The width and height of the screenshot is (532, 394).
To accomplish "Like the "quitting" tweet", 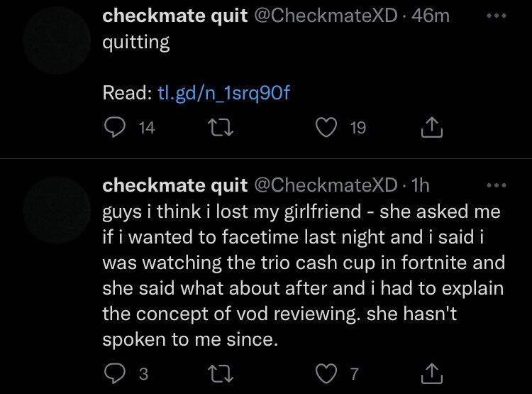I will (326, 127).
